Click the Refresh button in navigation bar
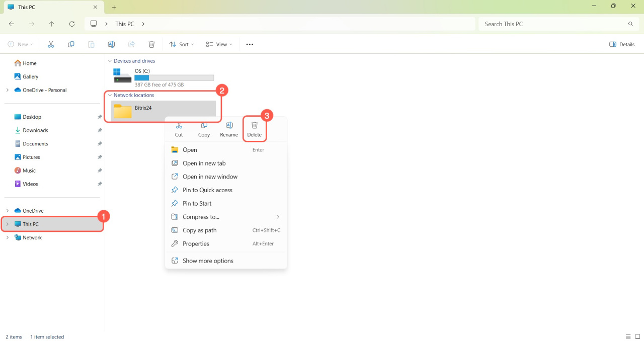This screenshot has width=644, height=341. point(72,24)
